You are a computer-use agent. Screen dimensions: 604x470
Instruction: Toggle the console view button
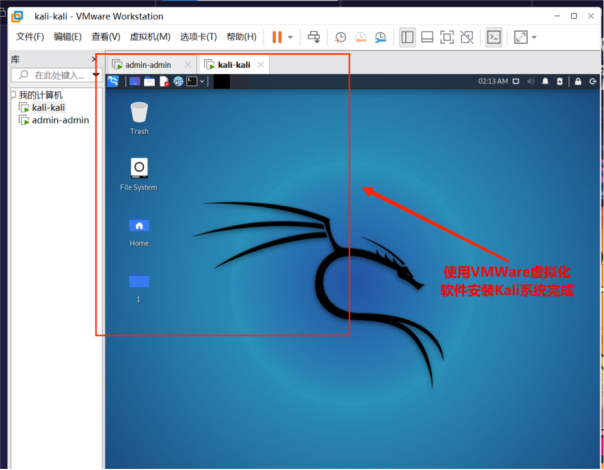tap(494, 37)
